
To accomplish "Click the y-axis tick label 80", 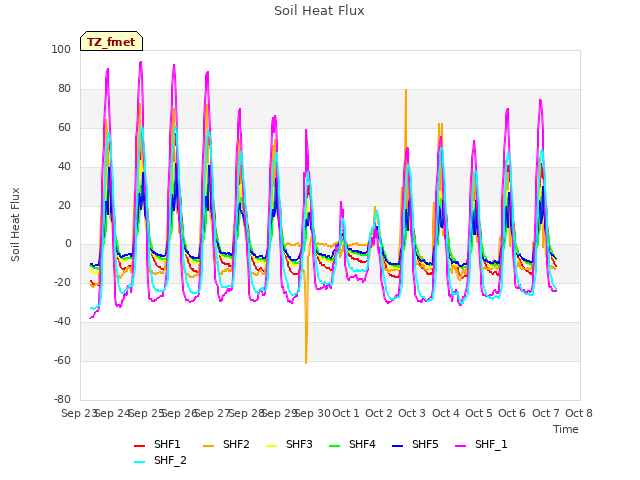I will tap(64, 89).
